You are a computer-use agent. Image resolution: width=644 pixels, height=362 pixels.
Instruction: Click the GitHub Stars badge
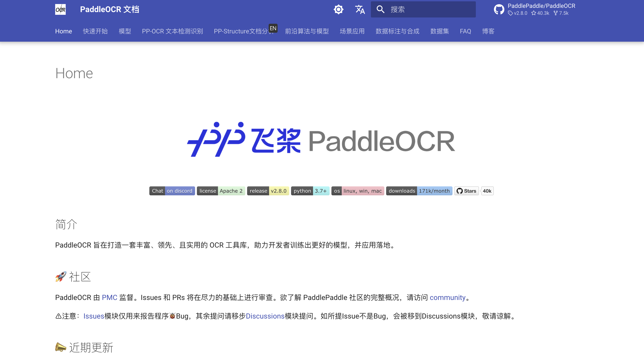coord(466,191)
